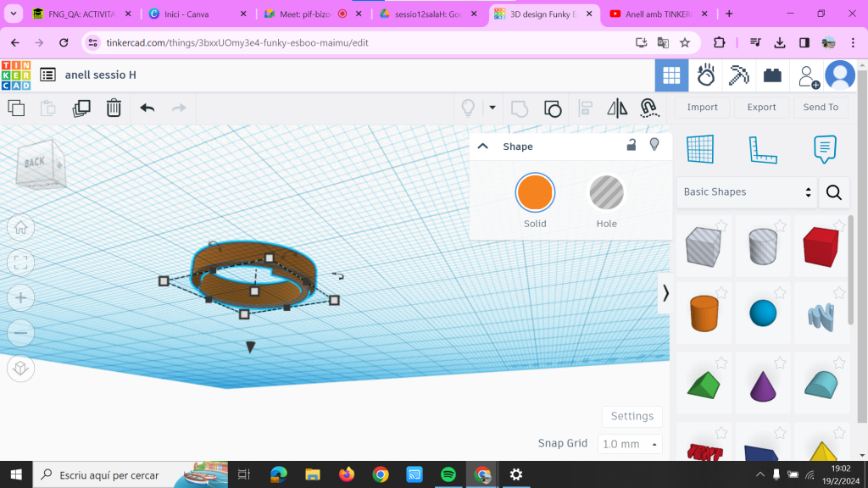
Task: Open the Snap Grid 1.0 mm dropdown
Action: click(x=630, y=444)
